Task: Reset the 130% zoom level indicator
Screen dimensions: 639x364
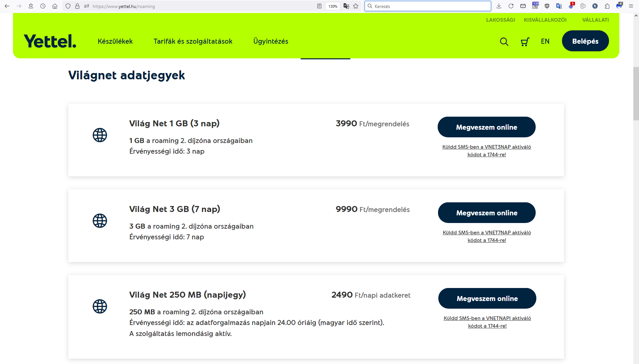Action: pos(333,6)
